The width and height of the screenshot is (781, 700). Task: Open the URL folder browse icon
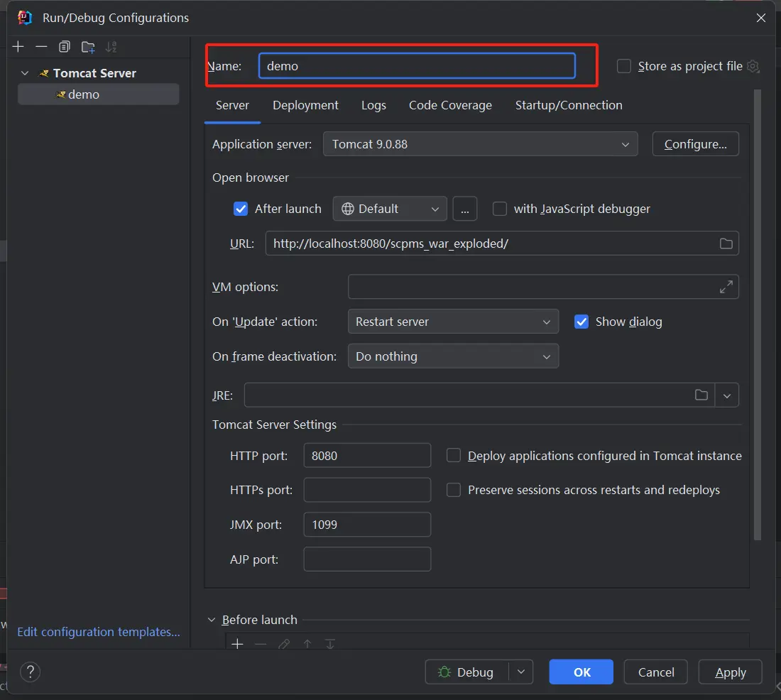pyautogui.click(x=726, y=243)
